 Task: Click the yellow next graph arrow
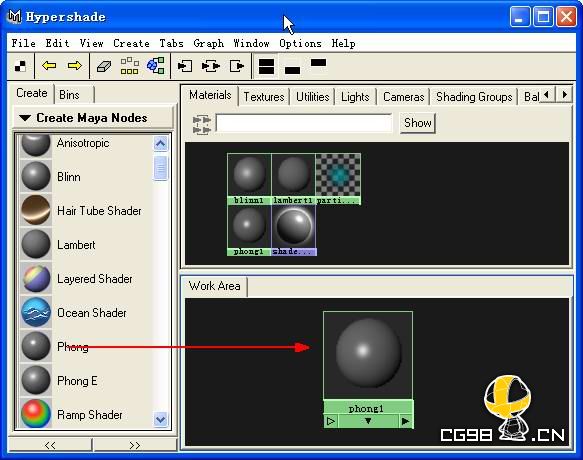(x=75, y=66)
